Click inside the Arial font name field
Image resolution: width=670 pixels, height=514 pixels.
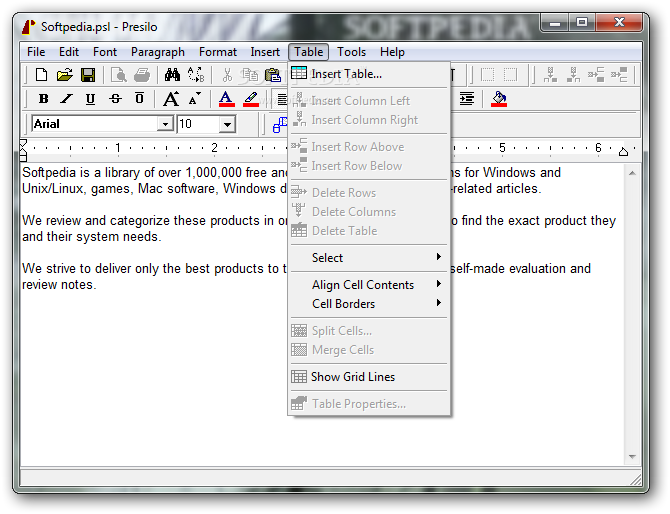point(95,124)
